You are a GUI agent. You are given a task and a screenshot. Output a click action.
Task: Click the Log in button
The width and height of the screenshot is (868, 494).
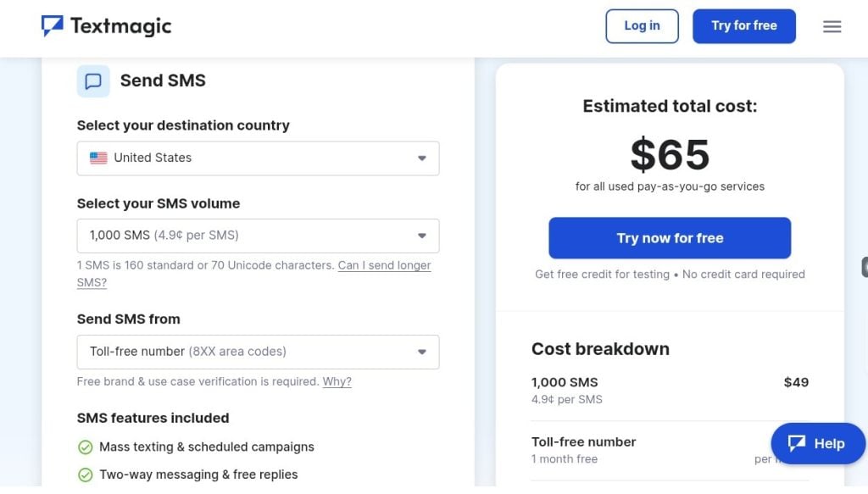pyautogui.click(x=642, y=26)
